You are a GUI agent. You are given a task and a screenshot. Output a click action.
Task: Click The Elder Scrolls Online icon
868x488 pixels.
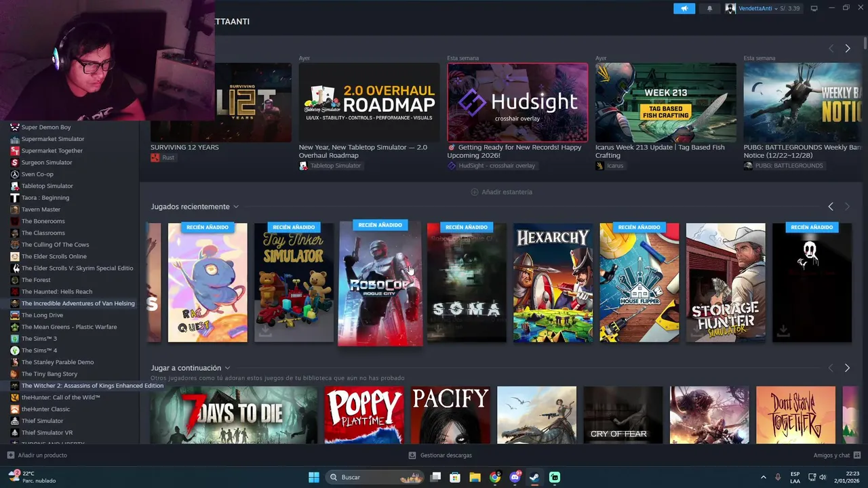[x=15, y=256]
